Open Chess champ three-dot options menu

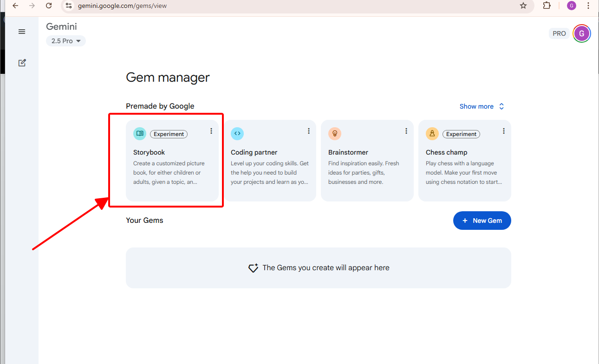[x=504, y=131]
